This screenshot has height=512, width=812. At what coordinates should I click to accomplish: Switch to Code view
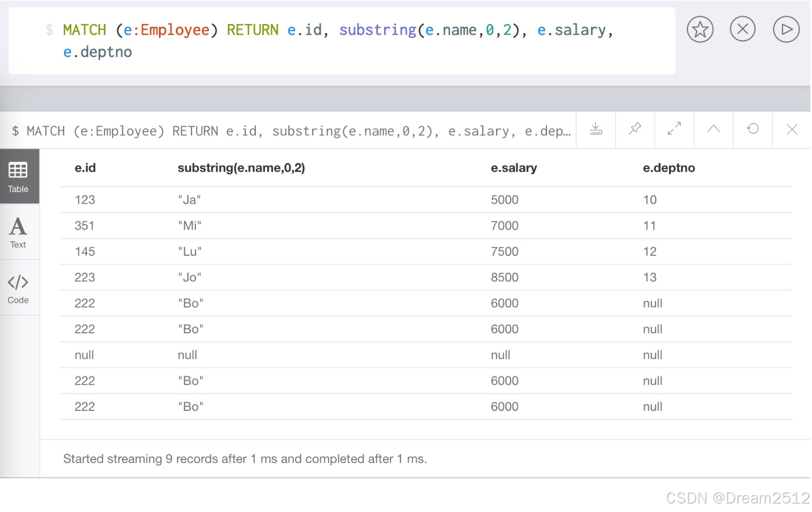tap(18, 288)
